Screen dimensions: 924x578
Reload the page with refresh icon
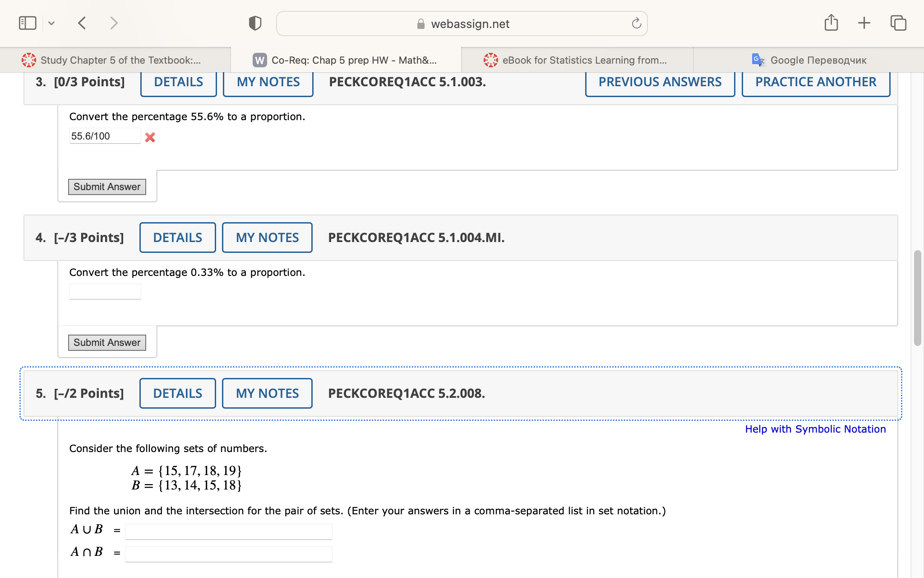point(636,23)
